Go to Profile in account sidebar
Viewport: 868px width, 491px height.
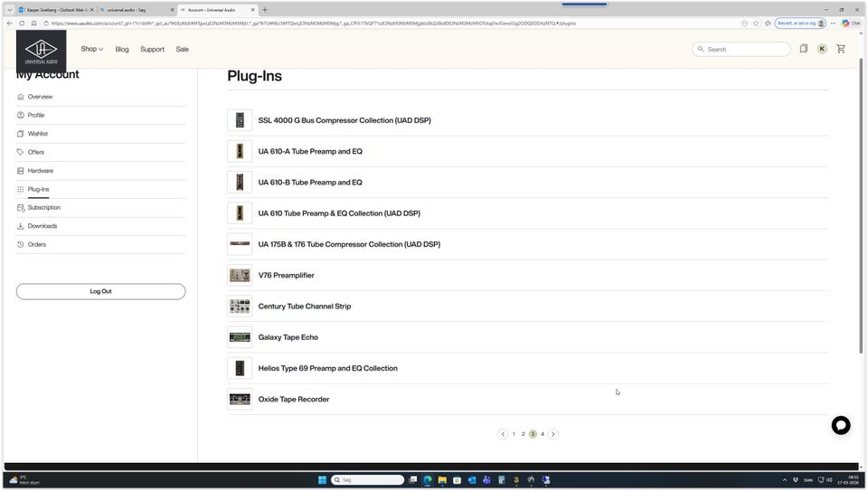point(36,115)
